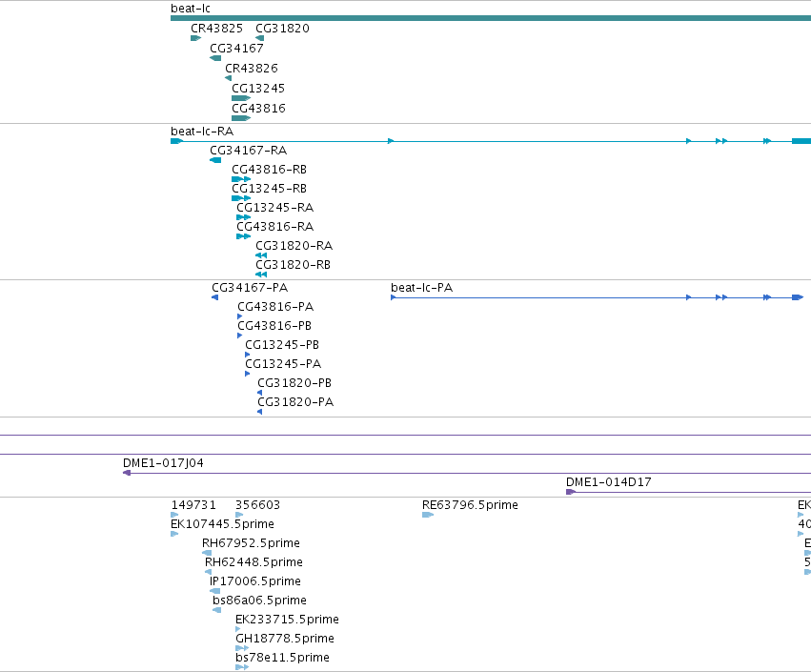The height and width of the screenshot is (672, 811).
Task: Click the CG31820-RB transcript name text
Action: click(x=293, y=265)
